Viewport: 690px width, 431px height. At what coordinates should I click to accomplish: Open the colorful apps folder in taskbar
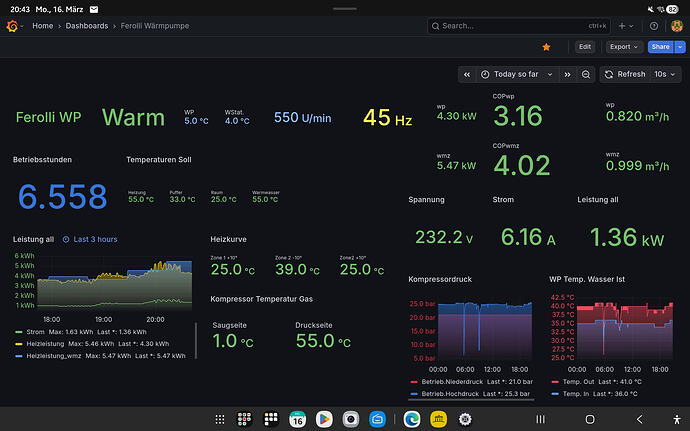(x=244, y=419)
